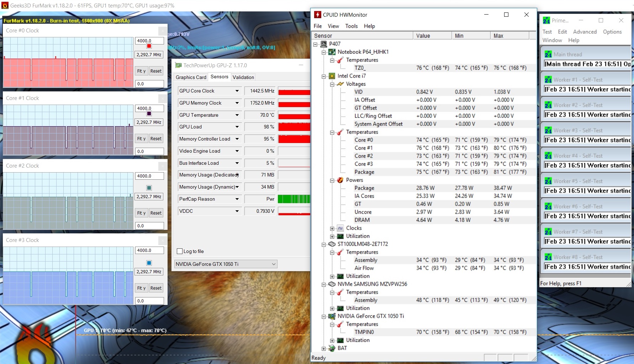The width and height of the screenshot is (634, 364).
Task: Click the ST1000LM048-2E7172 drive icon
Action: coord(332,244)
